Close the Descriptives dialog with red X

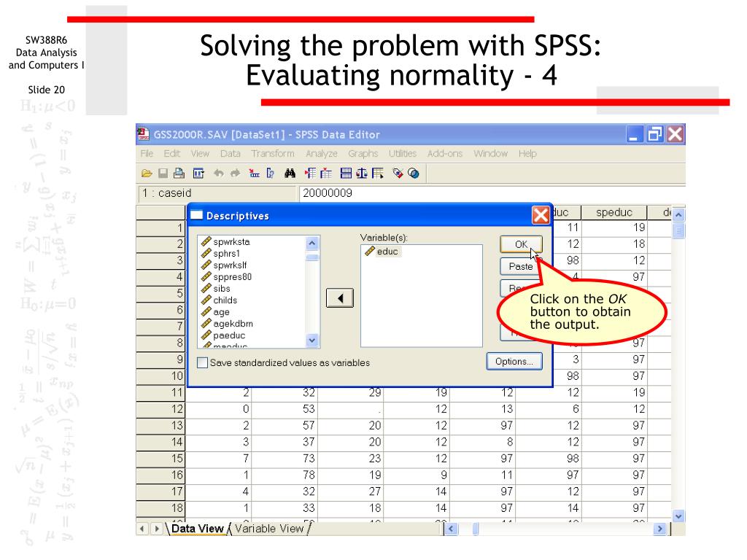tap(541, 215)
